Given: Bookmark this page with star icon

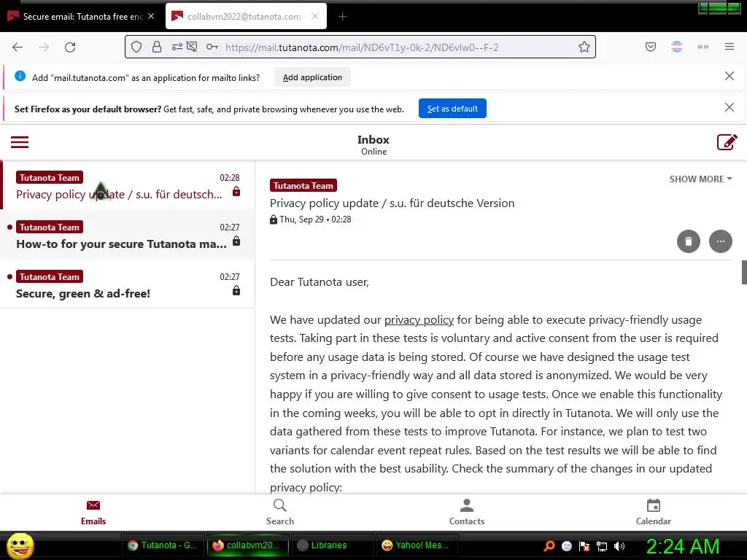Looking at the screenshot, I should 584,47.
